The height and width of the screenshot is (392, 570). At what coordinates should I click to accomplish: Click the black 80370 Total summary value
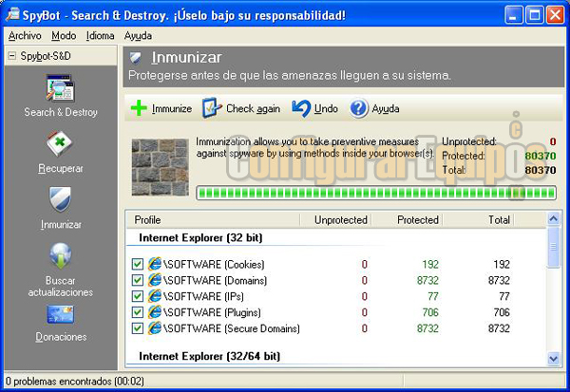[x=541, y=170]
